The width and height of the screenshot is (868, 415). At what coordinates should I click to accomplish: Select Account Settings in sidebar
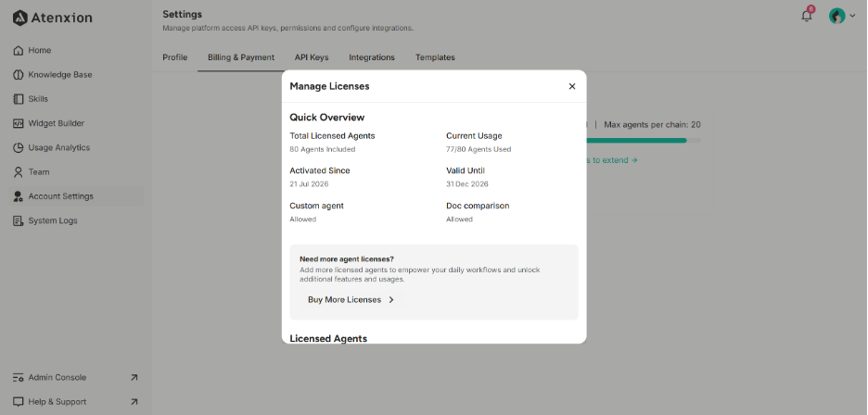[78, 196]
